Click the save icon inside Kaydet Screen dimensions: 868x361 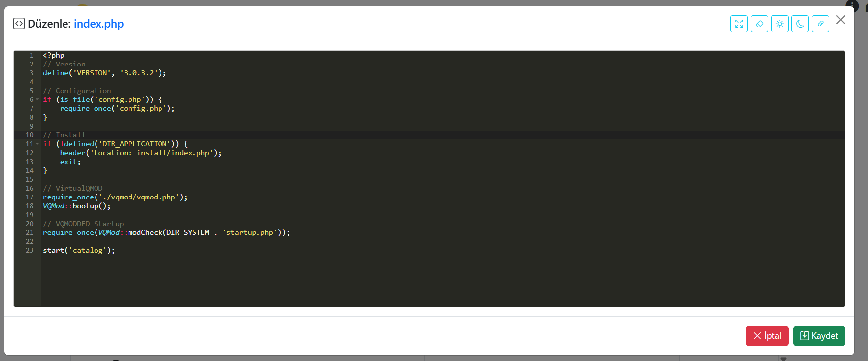(804, 336)
